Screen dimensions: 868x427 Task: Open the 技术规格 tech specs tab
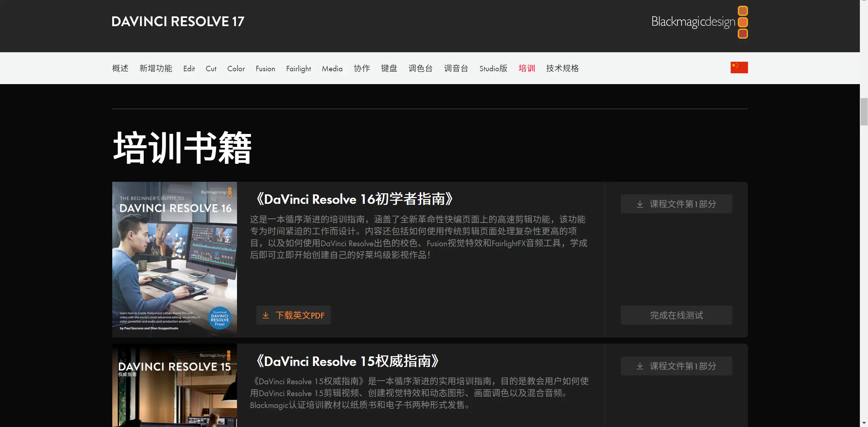(x=563, y=68)
